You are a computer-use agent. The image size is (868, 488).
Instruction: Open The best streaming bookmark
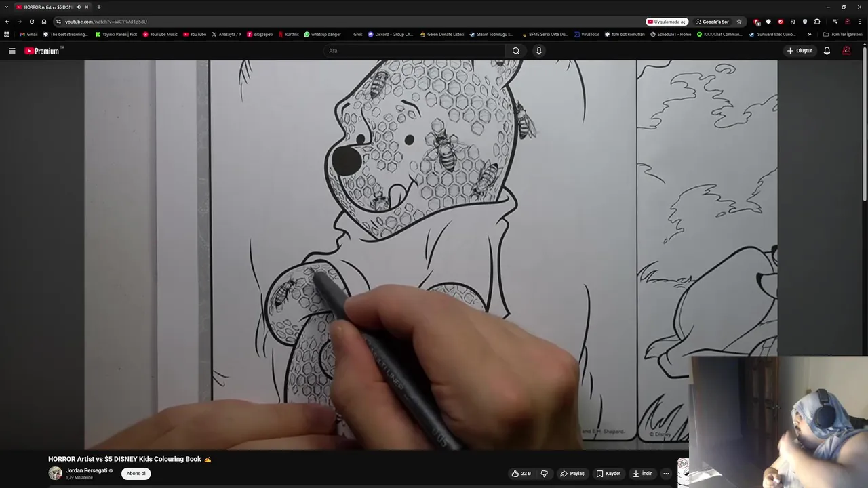(x=66, y=34)
